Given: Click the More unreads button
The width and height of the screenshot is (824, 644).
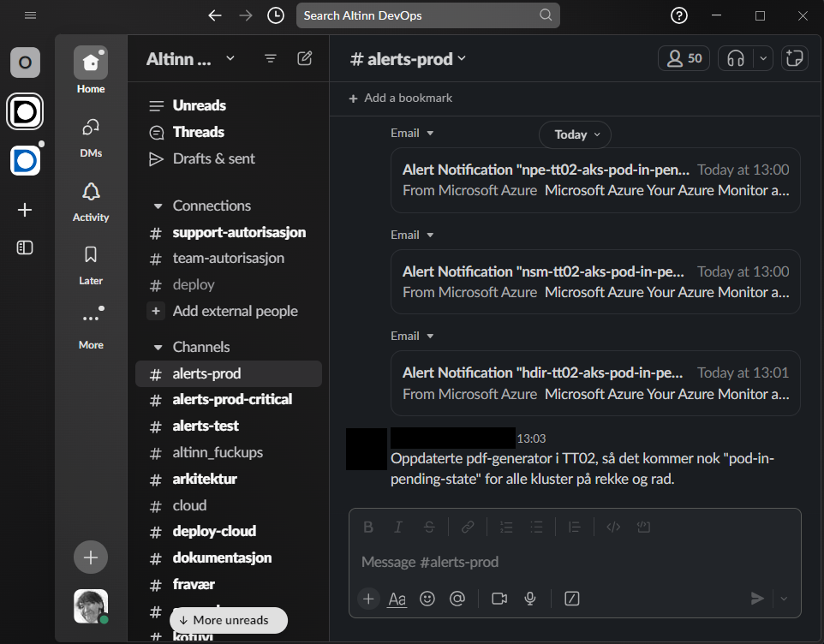Looking at the screenshot, I should (229, 620).
